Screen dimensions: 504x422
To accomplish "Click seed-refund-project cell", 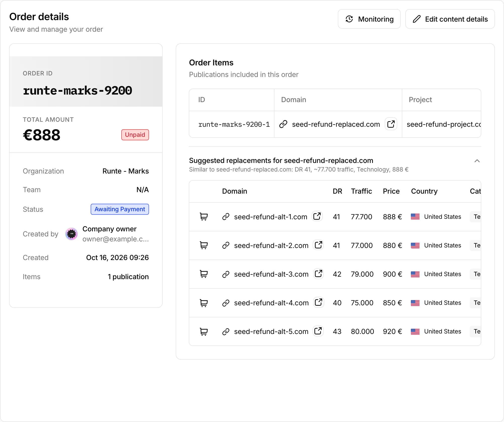I will [x=442, y=124].
